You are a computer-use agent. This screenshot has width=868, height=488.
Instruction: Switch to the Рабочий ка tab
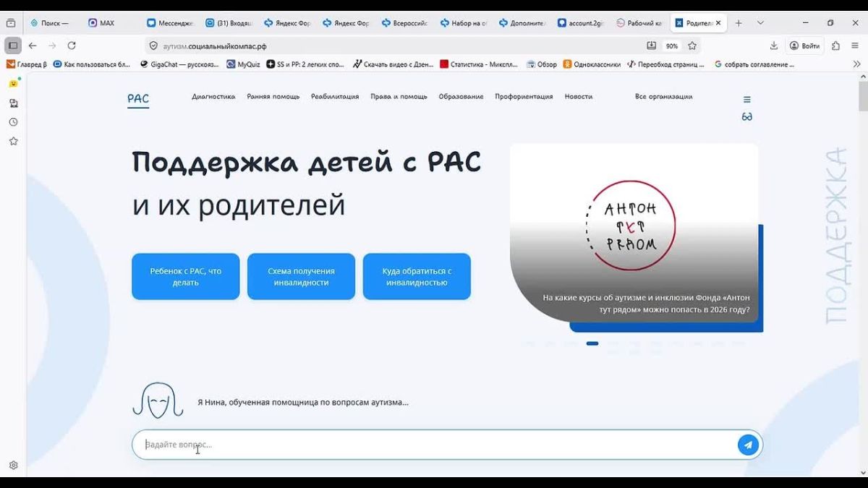tap(639, 23)
